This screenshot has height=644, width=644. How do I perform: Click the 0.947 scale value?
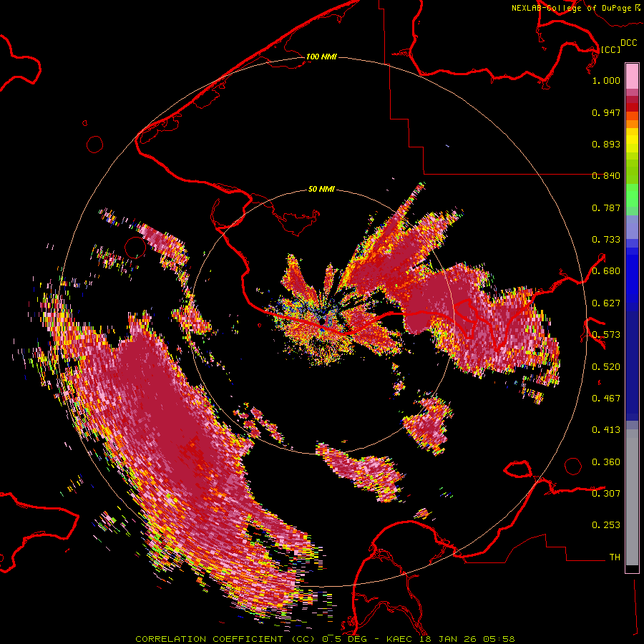click(x=606, y=112)
